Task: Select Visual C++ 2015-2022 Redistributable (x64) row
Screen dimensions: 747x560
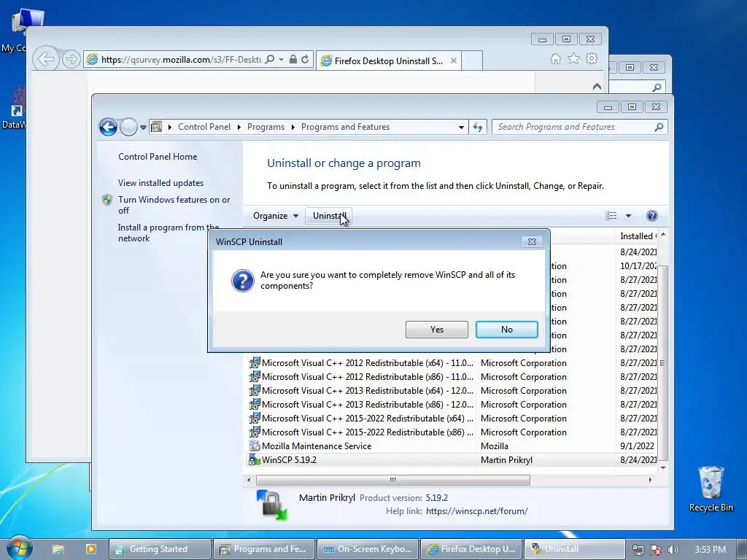Action: click(x=452, y=418)
